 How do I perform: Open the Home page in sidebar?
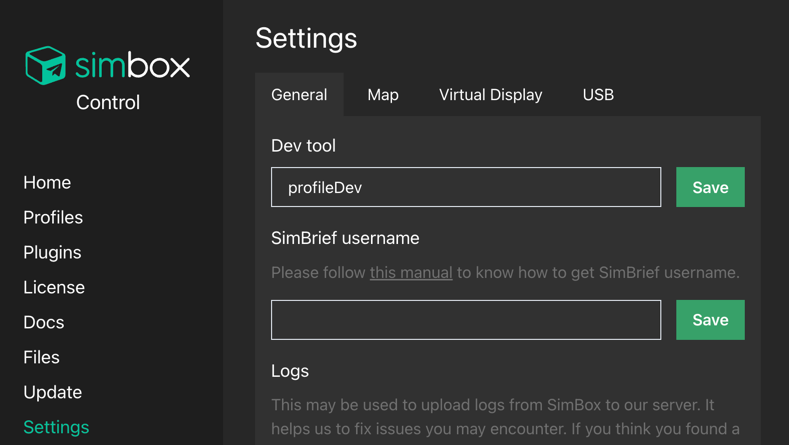pyautogui.click(x=47, y=182)
